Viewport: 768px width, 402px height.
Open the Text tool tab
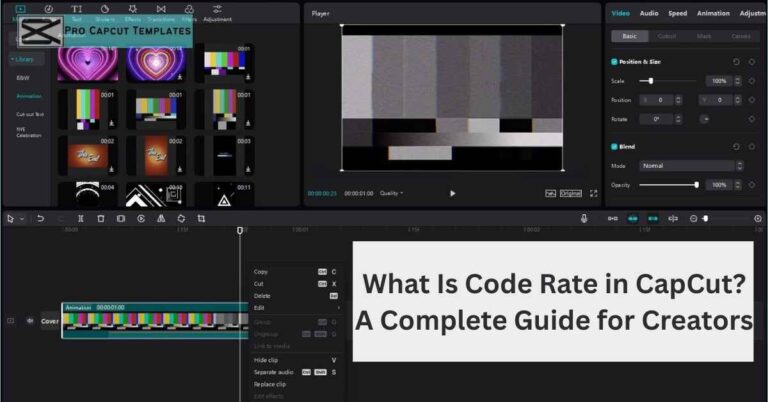[x=76, y=9]
